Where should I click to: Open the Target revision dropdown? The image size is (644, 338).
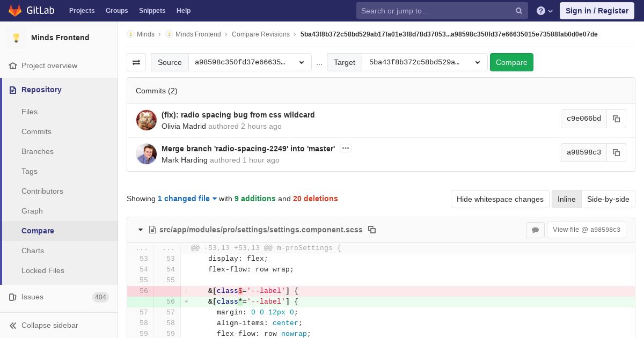[424, 62]
